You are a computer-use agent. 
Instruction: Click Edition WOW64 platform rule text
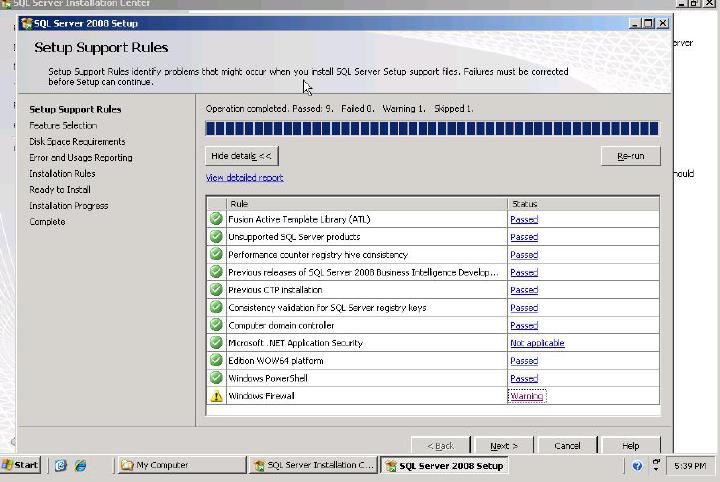click(276, 361)
